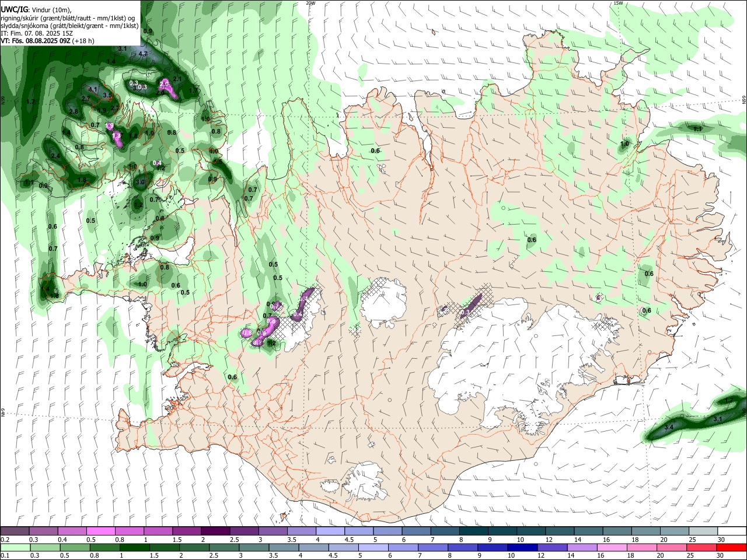Click the '30' label on the bottom legend scale
Image resolution: width=747 pixels, height=560 pixels.
point(720,556)
